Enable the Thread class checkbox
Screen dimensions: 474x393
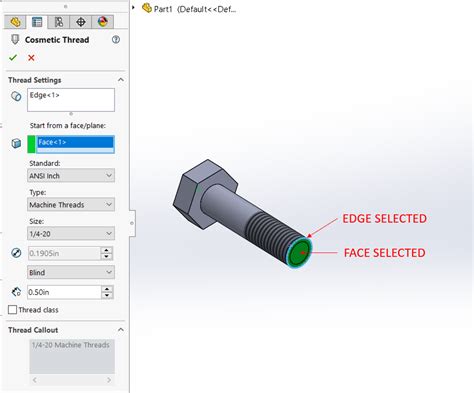(x=12, y=310)
